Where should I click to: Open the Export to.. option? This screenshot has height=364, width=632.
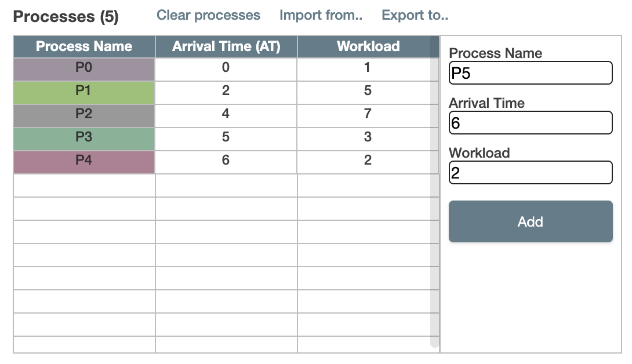[x=415, y=15]
